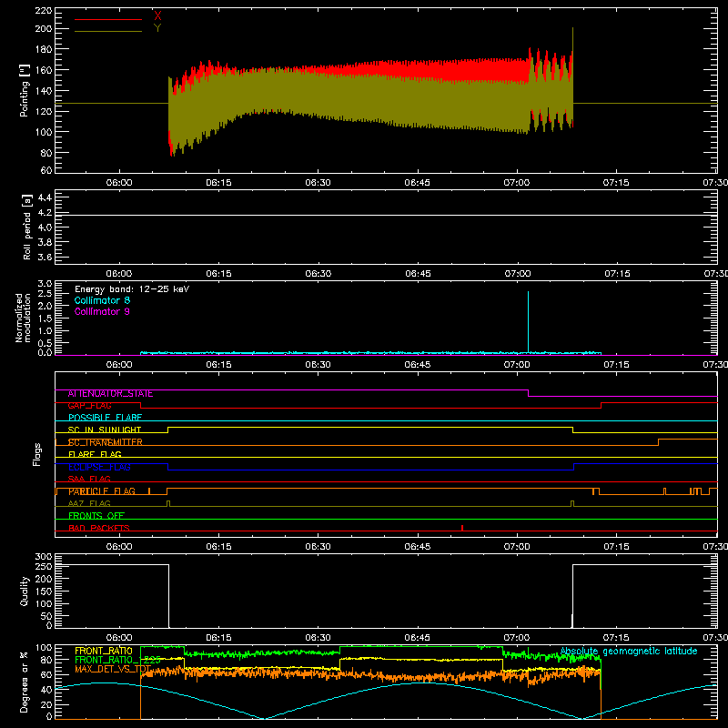Click the red BAD_PACKETS tick mark near 06:52

(x=462, y=528)
